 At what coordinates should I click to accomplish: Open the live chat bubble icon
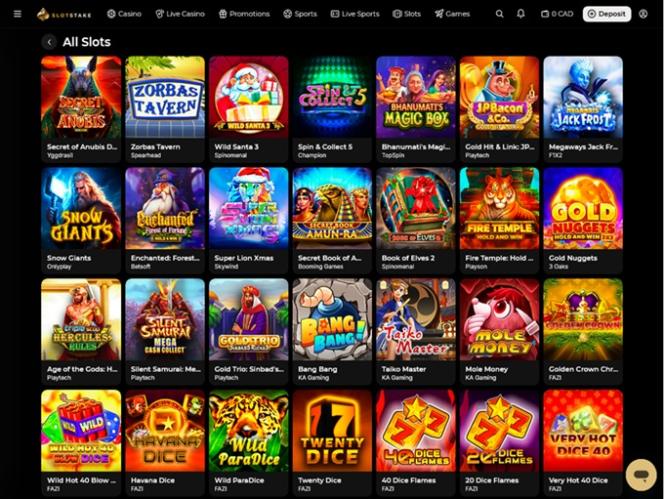point(641,474)
